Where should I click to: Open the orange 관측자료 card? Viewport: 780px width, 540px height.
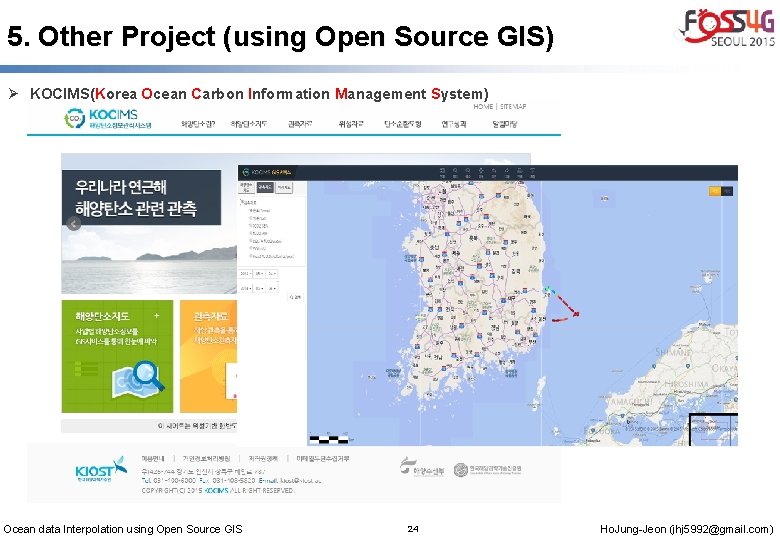tap(208, 356)
